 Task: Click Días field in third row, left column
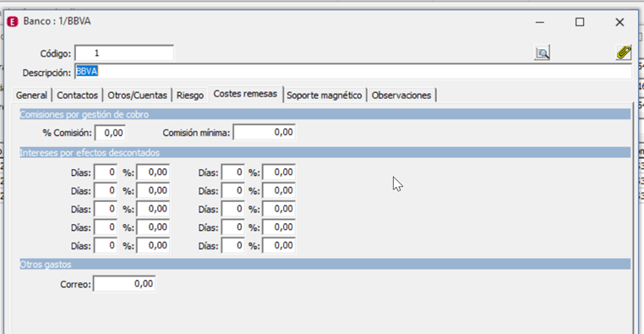pyautogui.click(x=106, y=209)
